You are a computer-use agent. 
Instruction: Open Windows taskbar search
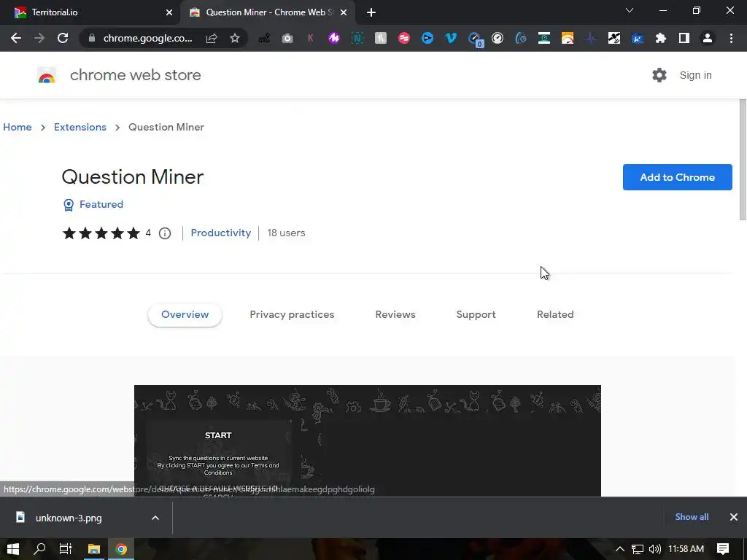(x=39, y=549)
